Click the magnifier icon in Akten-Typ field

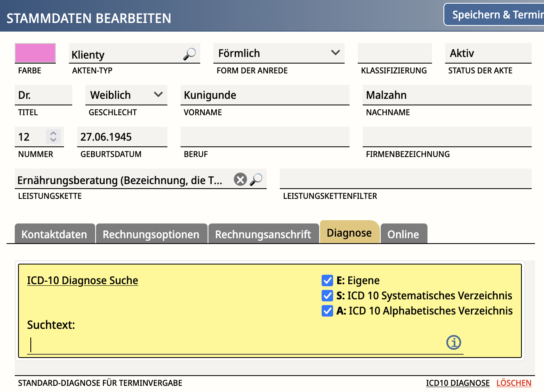(189, 54)
